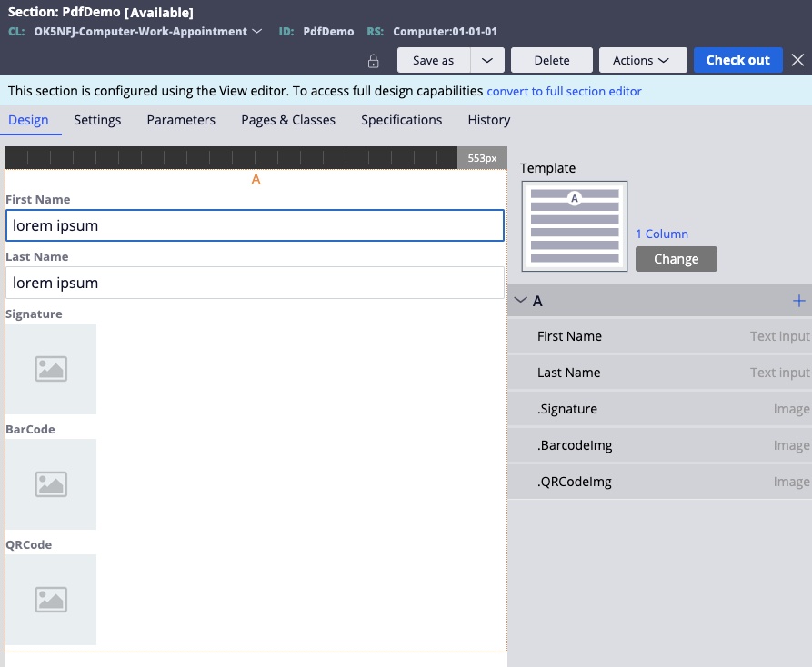Screen dimensions: 812x667
Task: Open the Save as dropdown arrow
Action: [x=486, y=61]
